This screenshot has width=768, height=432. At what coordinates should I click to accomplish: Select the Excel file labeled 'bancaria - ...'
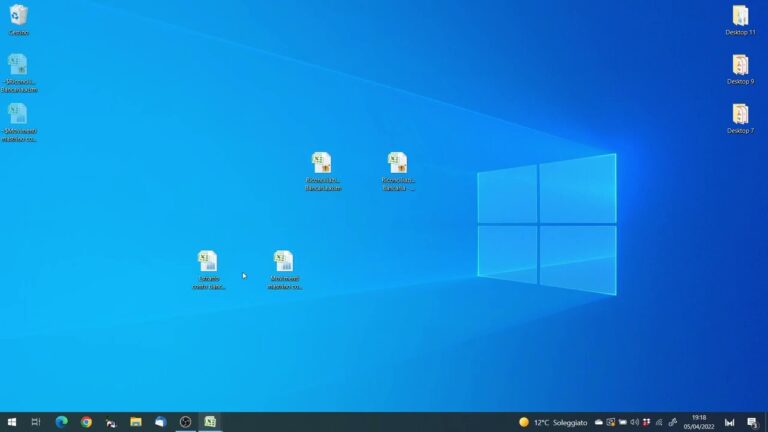398,171
